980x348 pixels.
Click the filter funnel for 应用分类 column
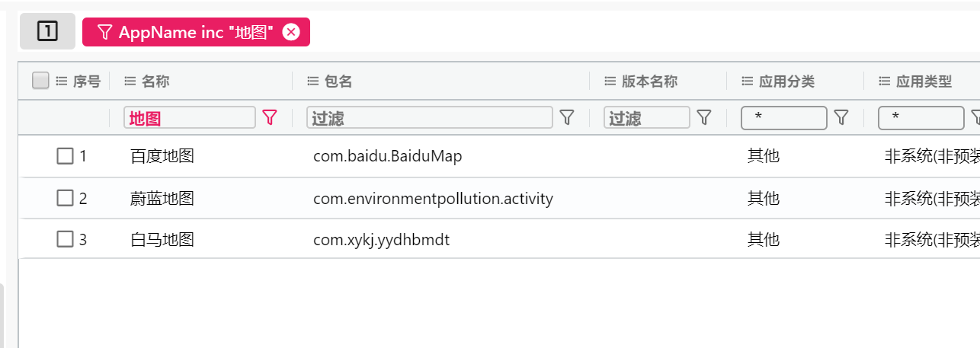[841, 117]
